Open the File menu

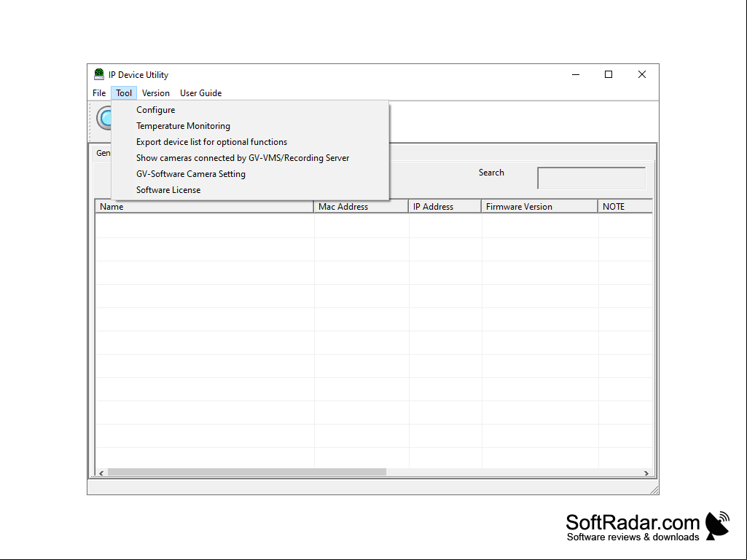click(99, 93)
